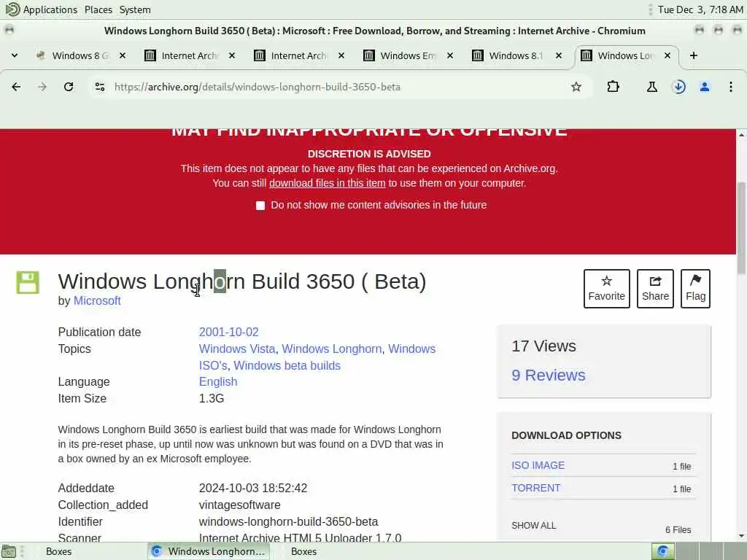The height and width of the screenshot is (560, 747).
Task: Open the profile avatar icon
Action: pyautogui.click(x=705, y=87)
